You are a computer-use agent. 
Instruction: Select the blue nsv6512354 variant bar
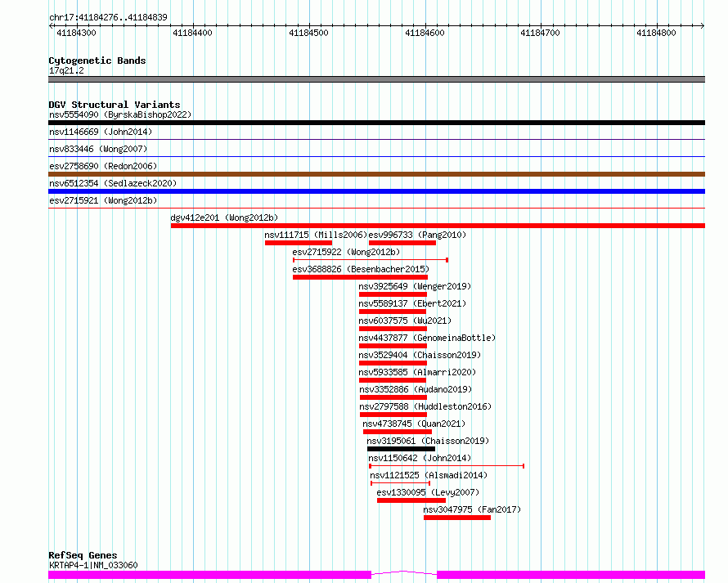tap(376, 191)
